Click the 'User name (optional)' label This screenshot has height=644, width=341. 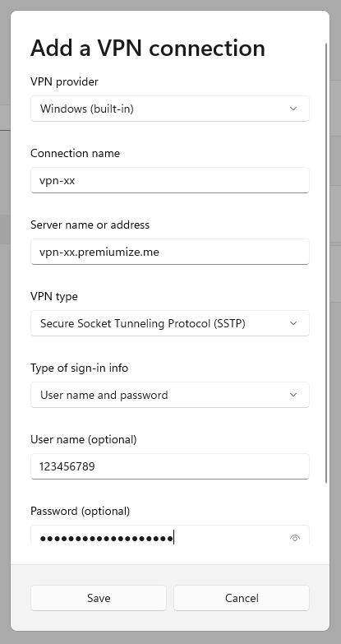[84, 439]
